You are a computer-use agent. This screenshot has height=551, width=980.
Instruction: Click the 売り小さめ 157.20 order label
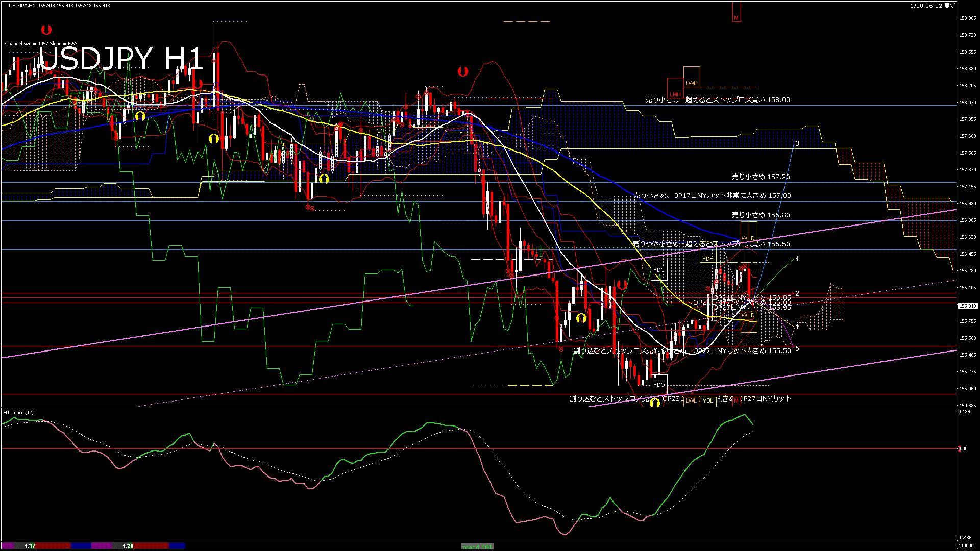pos(761,177)
